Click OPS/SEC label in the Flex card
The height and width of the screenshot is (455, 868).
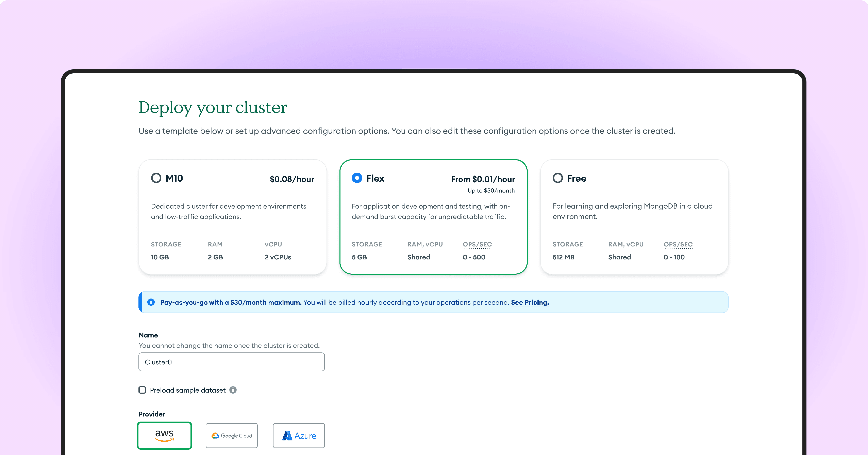pyautogui.click(x=477, y=244)
